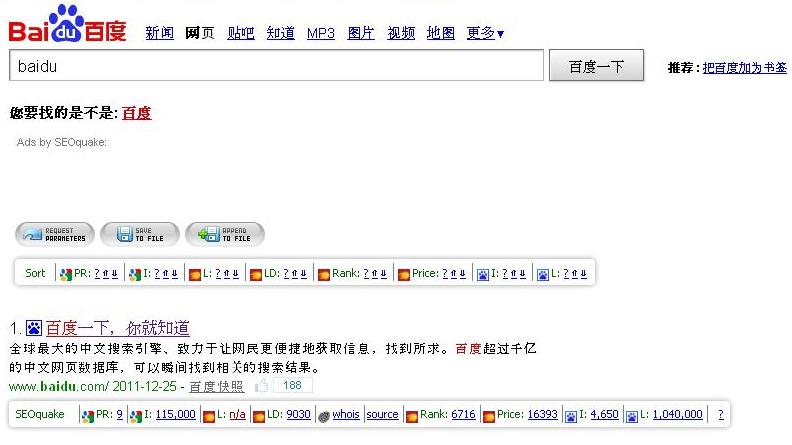The height and width of the screenshot is (445, 792).
Task: Sort Rank ascending with the up arrow
Action: pyautogui.click(x=374, y=273)
